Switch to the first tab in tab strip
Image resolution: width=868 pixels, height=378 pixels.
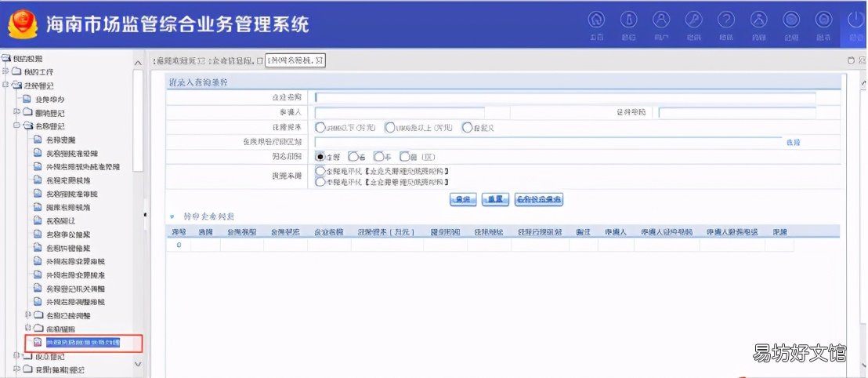tap(179, 60)
